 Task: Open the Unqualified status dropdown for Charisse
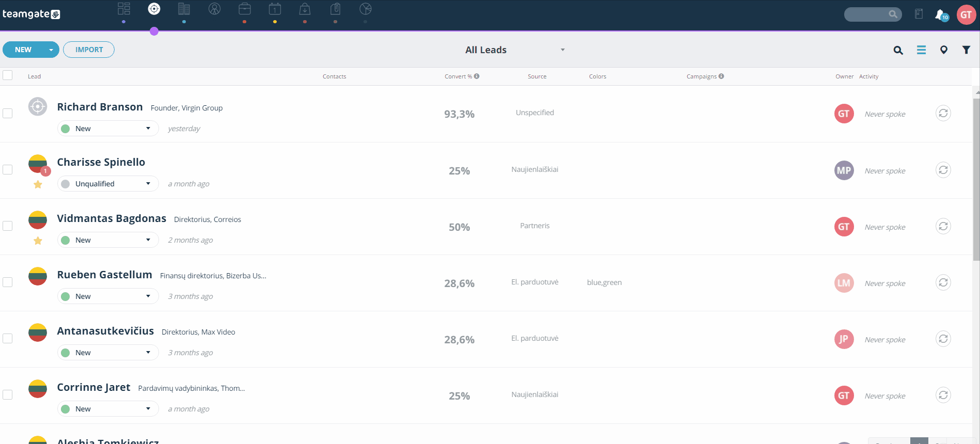pos(108,184)
